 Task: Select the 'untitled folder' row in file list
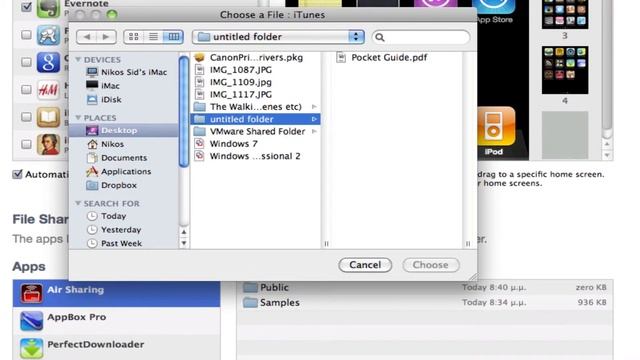click(256, 119)
